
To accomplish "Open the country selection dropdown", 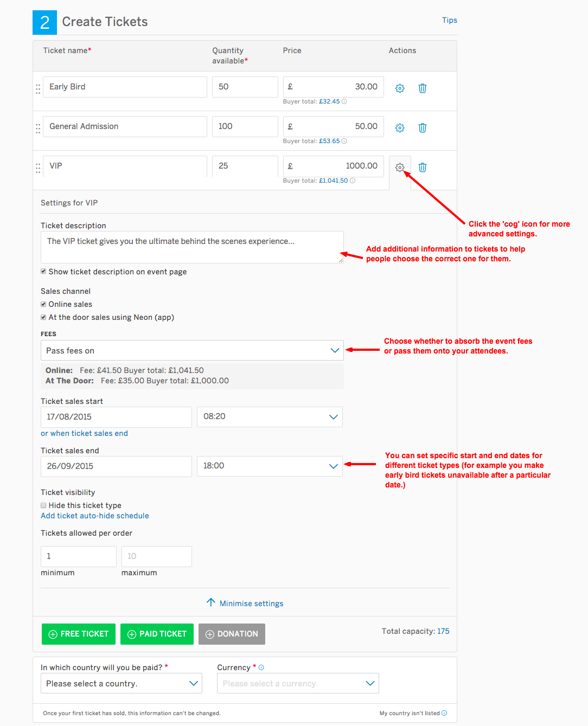I will [x=122, y=683].
